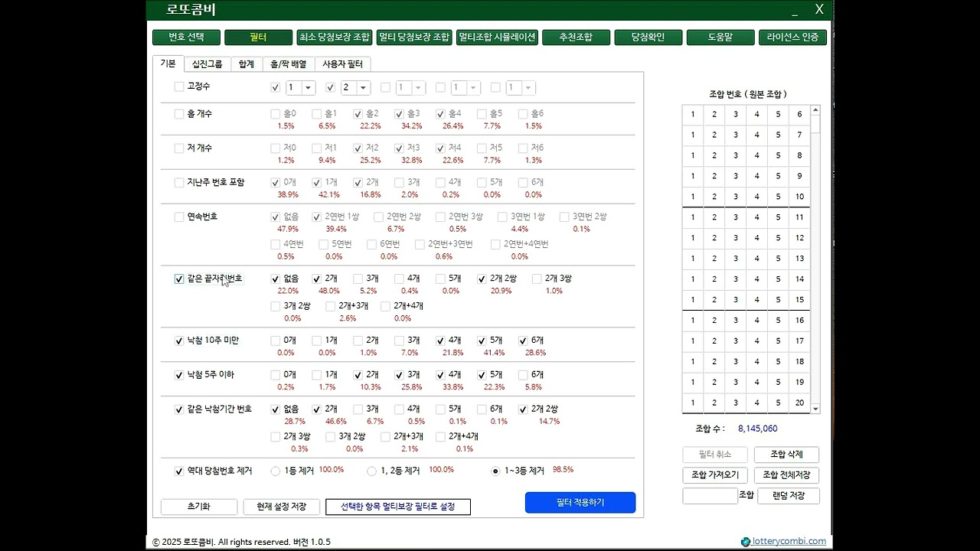Image resolution: width=980 pixels, height=551 pixels.
Task: Open the 당첨확인 section
Action: tap(648, 37)
